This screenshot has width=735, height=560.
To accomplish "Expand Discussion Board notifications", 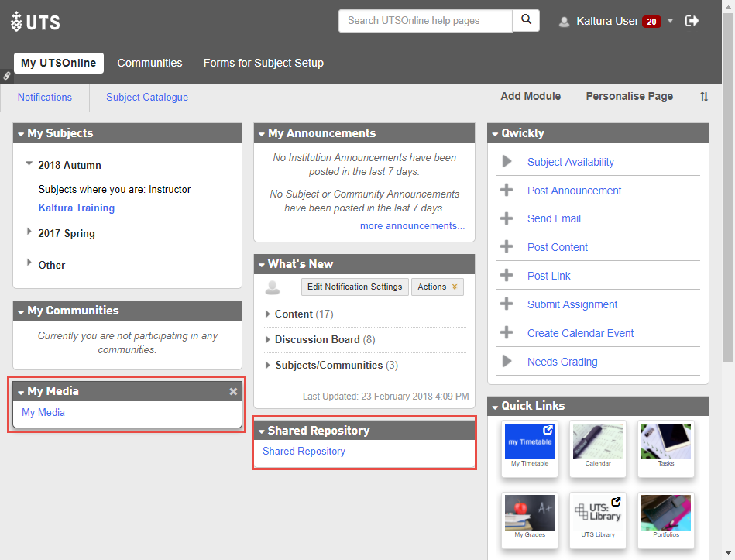I will click(268, 339).
